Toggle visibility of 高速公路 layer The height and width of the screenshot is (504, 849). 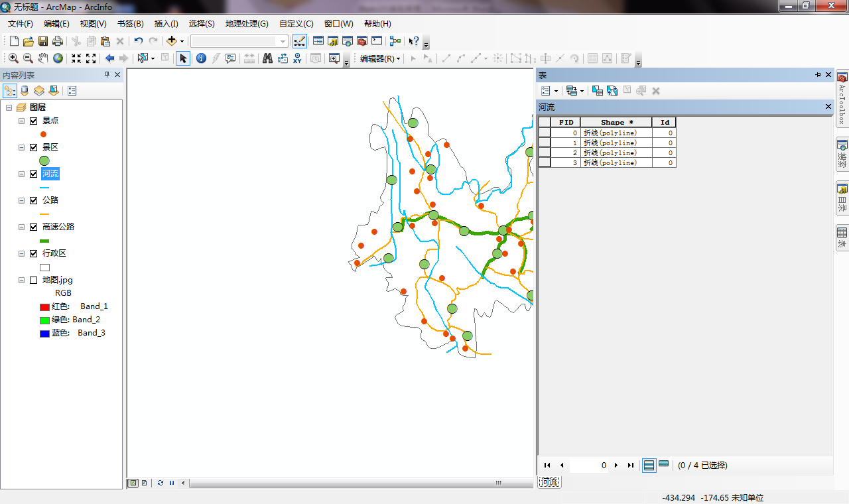coord(33,227)
